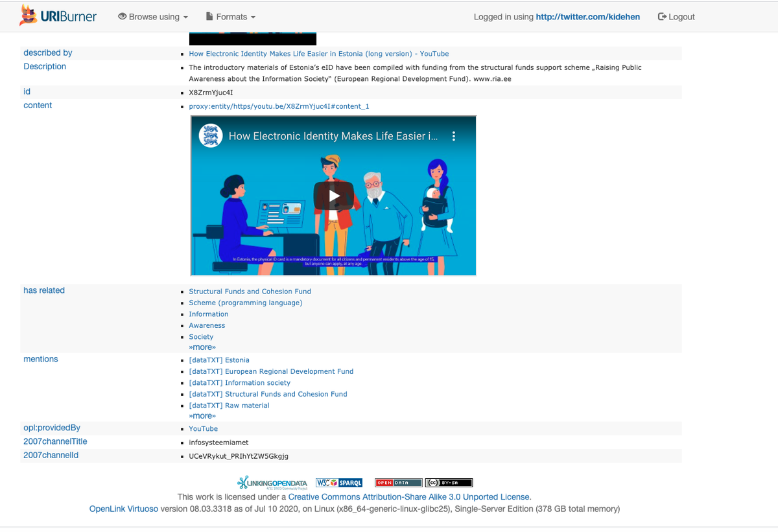
Task: Open the YouTube provider link
Action: tap(203, 429)
